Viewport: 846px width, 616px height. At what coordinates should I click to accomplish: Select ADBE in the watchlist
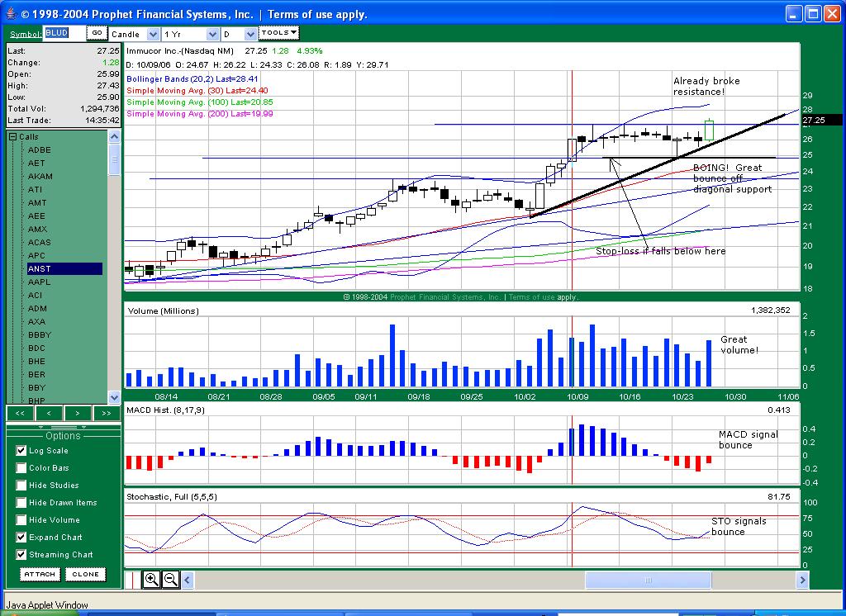pos(40,150)
